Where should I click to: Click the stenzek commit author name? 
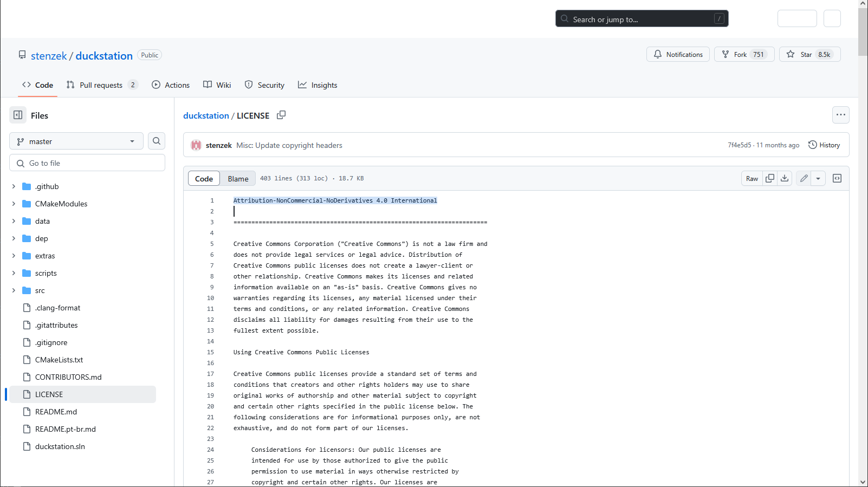click(219, 145)
